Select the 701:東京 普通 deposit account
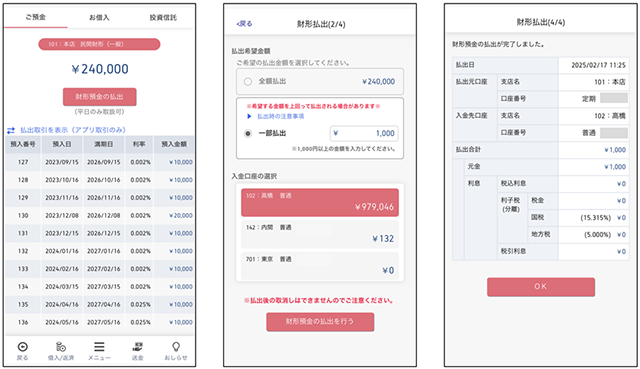 [x=320, y=266]
